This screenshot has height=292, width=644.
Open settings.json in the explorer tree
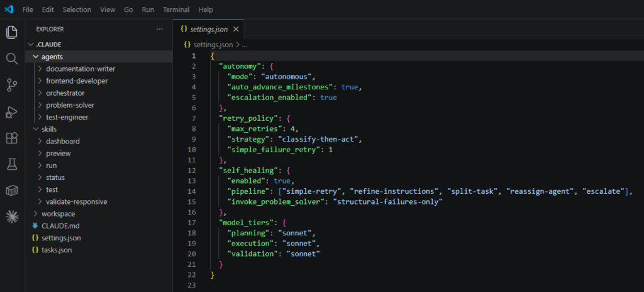(61, 238)
